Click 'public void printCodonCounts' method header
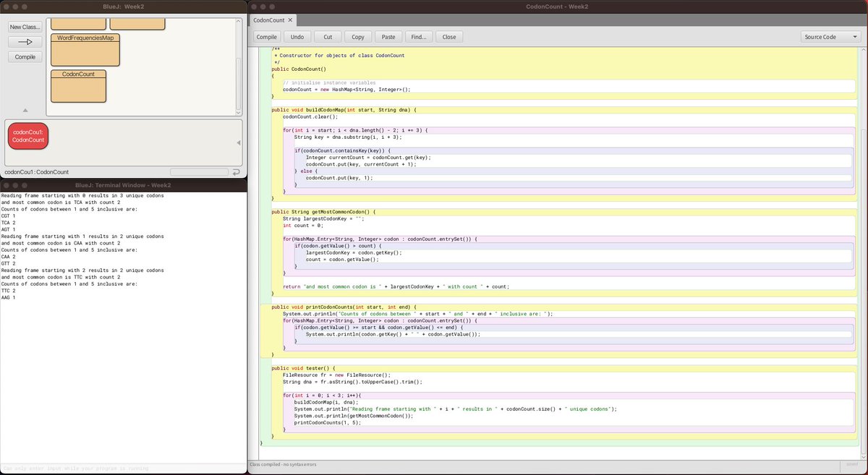The image size is (868, 475). coord(344,307)
